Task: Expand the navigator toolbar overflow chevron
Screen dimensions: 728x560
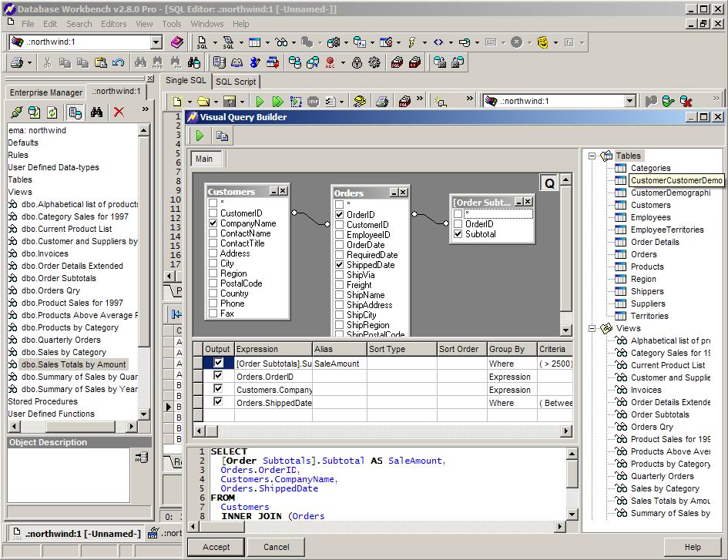Action: (x=146, y=109)
